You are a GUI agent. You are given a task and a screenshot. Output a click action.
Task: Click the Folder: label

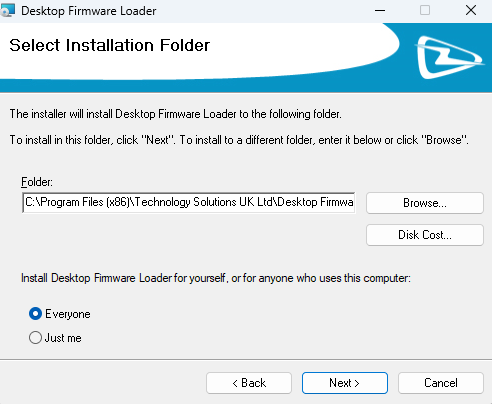pyautogui.click(x=37, y=182)
